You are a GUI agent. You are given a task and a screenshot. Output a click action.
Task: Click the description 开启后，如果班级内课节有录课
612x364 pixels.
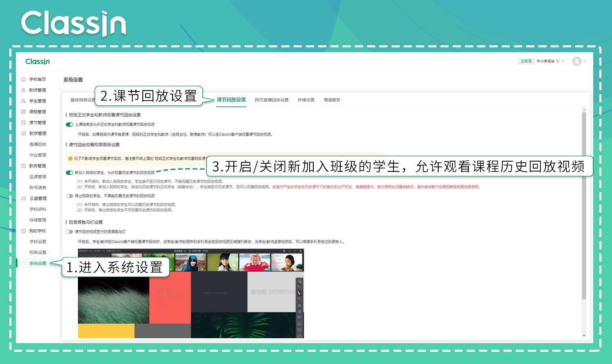coord(175,134)
